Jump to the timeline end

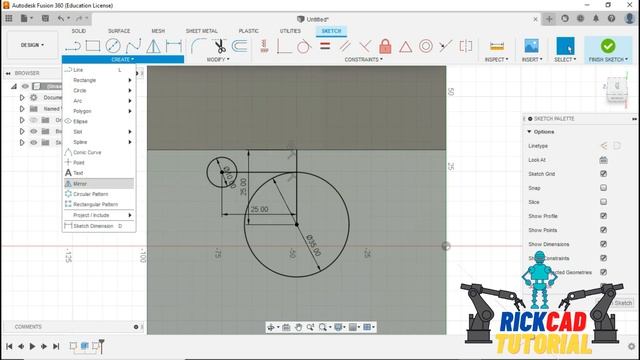[56, 347]
